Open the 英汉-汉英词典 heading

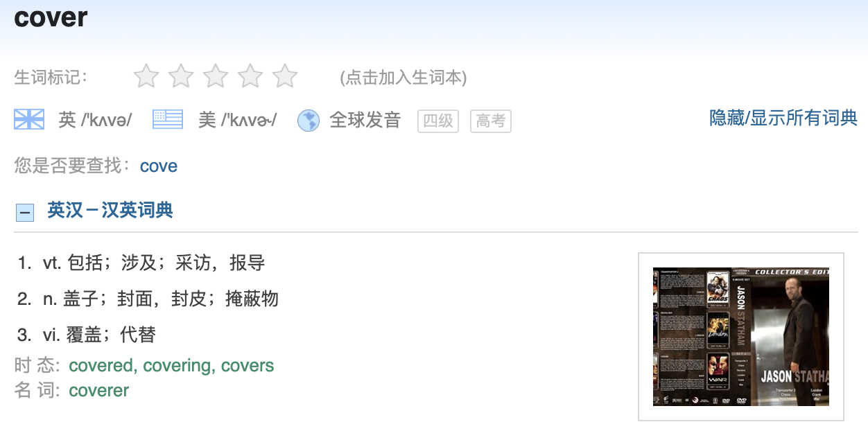[110, 210]
